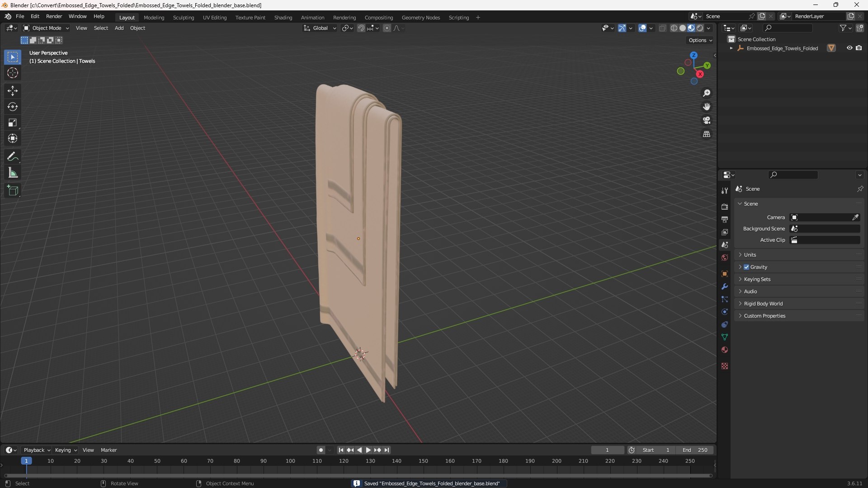868x488 pixels.
Task: Toggle viewport overlays
Action: coord(642,28)
